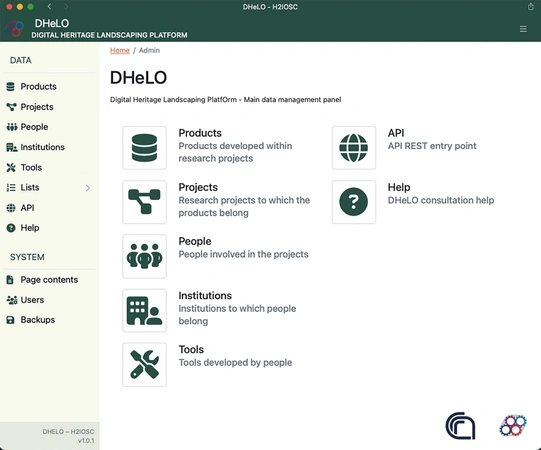Screen dimensions: 541x450
Task: Open the Institutions building tile icon
Action: click(144, 310)
